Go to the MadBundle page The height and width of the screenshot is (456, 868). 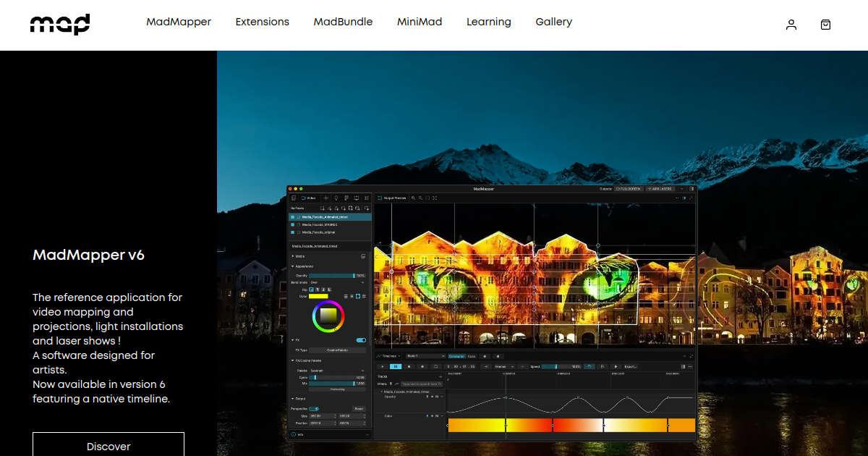click(x=343, y=22)
